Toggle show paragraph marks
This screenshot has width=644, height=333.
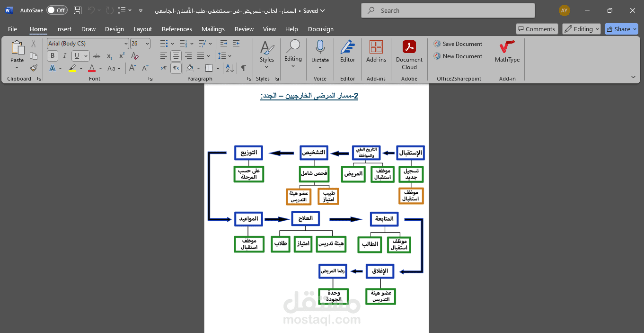(x=244, y=68)
